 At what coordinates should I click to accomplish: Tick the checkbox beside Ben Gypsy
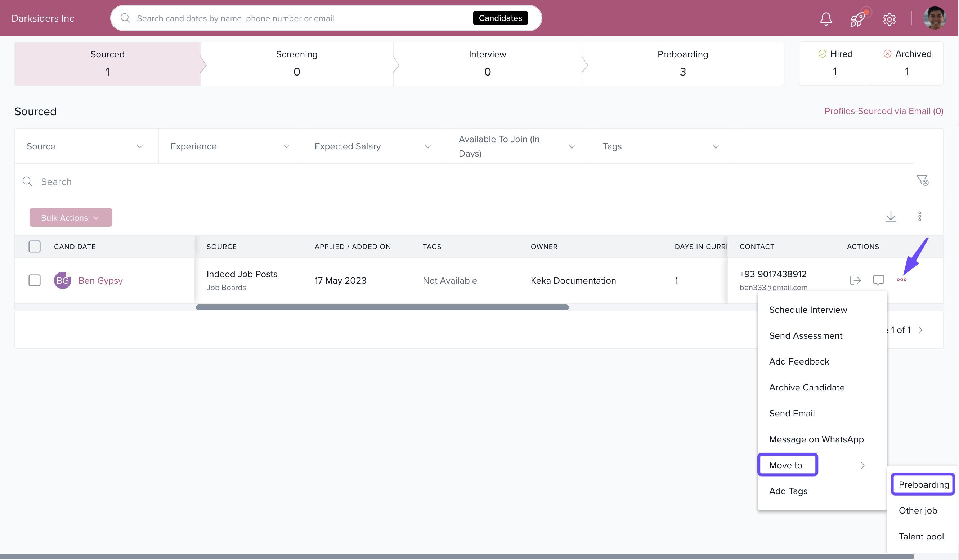34,280
